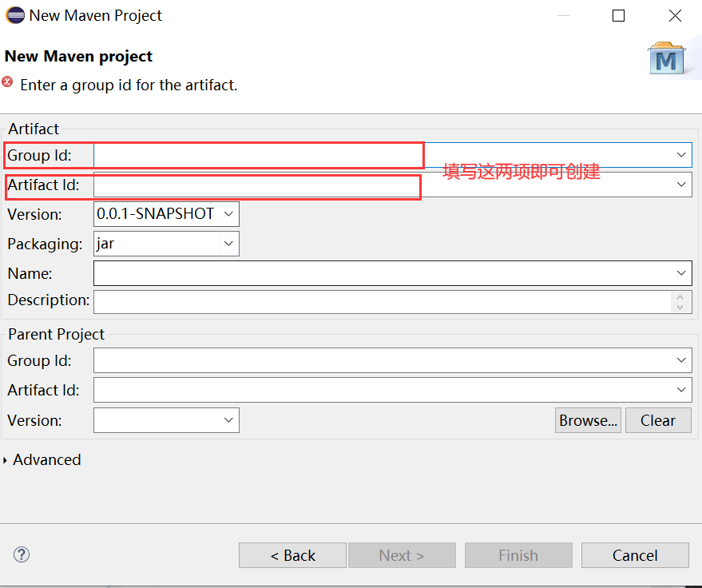Screen dimensions: 702x588
Task: Open the 0.0.1-SNAPSHOT version dropdown
Action: (x=228, y=214)
